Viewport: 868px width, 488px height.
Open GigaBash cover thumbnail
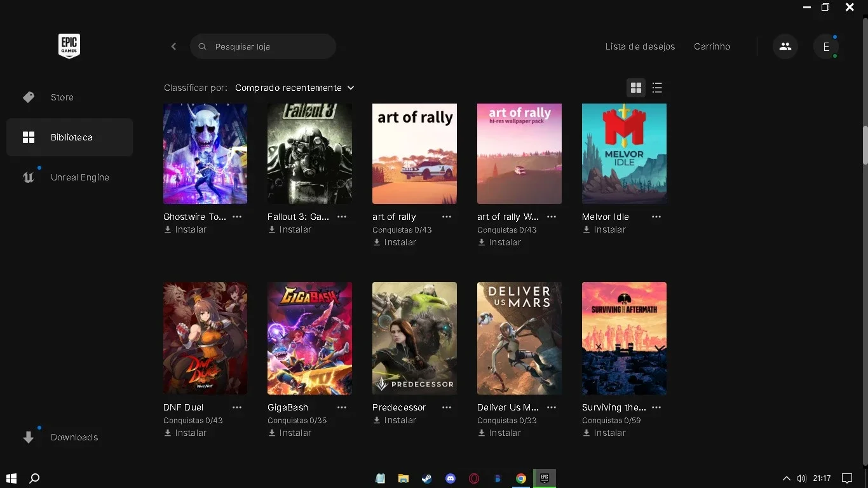pyautogui.click(x=309, y=338)
